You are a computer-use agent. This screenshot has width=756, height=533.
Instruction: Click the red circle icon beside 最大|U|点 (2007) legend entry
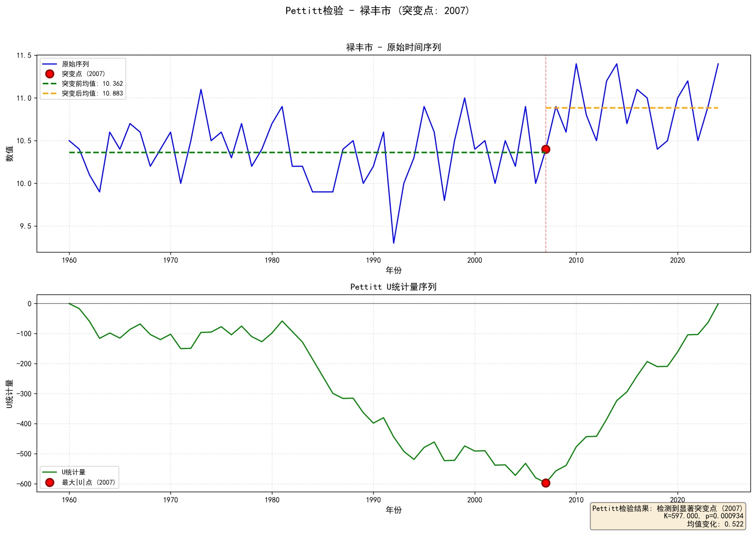click(50, 482)
